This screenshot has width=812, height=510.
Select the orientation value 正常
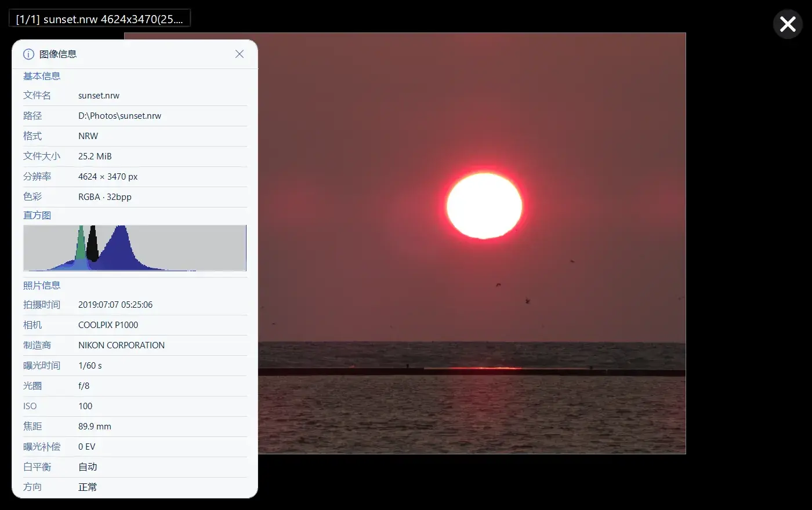(88, 487)
